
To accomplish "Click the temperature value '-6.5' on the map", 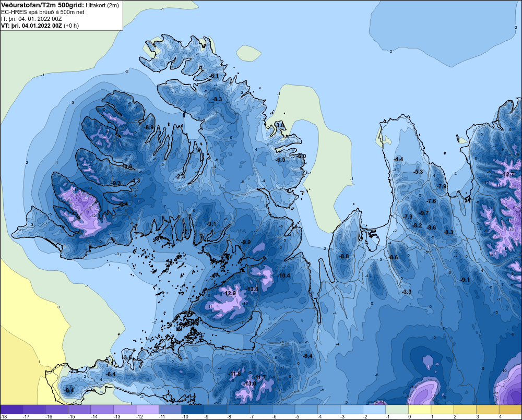I will click(281, 160).
